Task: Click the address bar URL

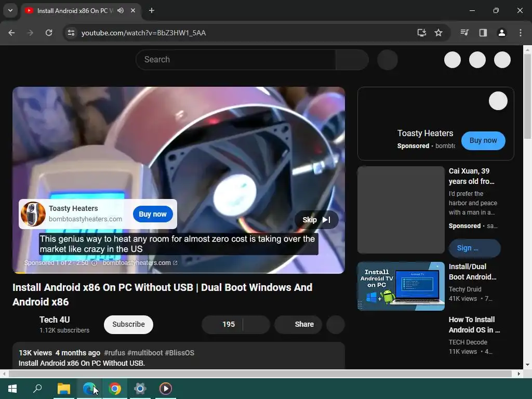Action: pyautogui.click(x=143, y=33)
